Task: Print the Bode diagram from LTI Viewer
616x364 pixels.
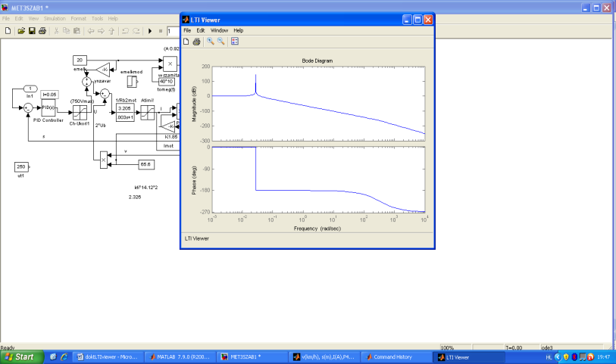Action: tap(196, 42)
